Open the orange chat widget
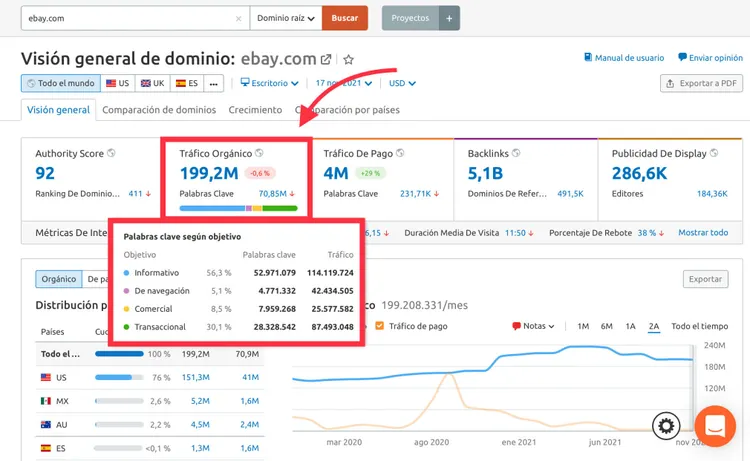This screenshot has width=750, height=461. 715,426
